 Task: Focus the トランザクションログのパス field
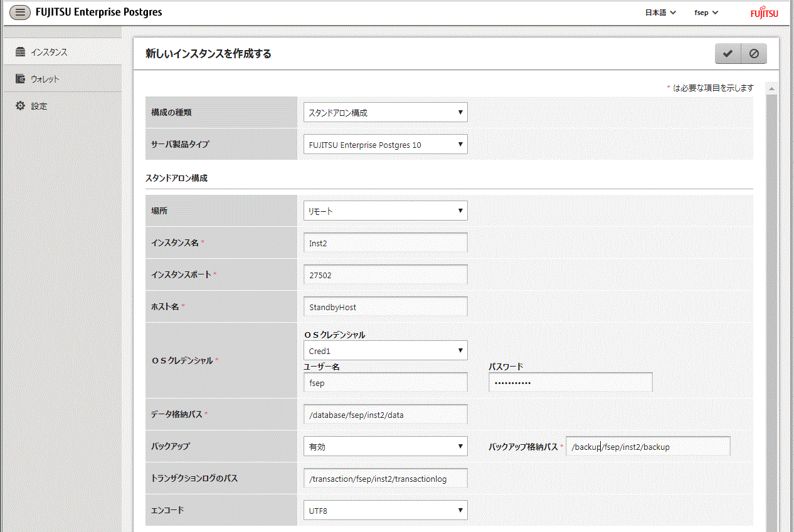point(386,479)
